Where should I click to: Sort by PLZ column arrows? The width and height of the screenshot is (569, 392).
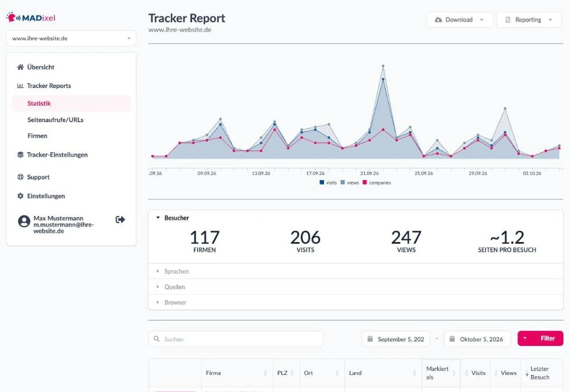click(x=292, y=373)
